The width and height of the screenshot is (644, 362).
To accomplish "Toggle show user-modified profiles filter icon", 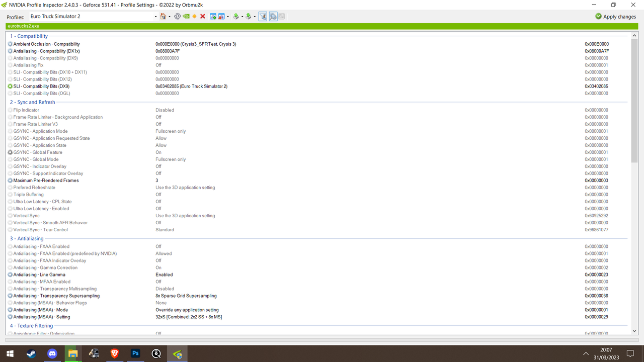I will [263, 16].
